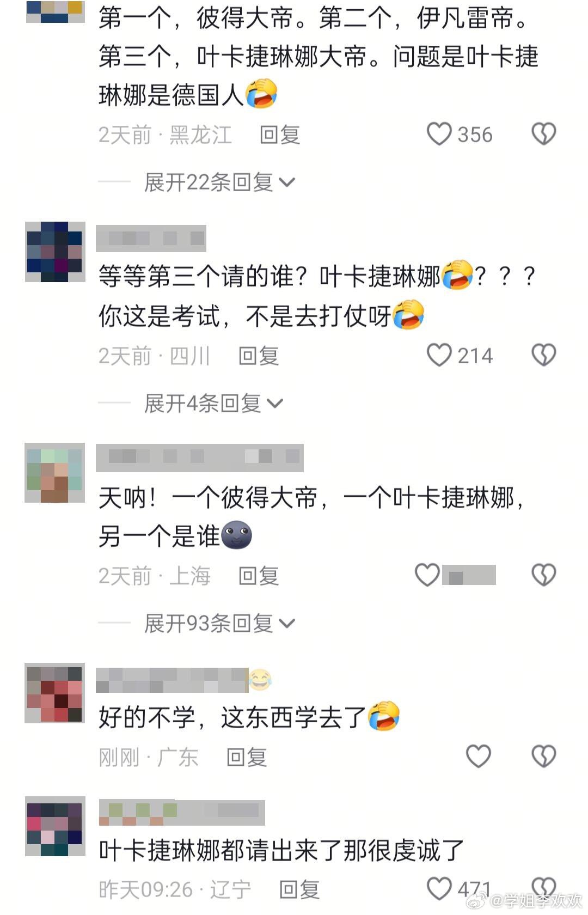Like the 辽宁 comment with 471 likes

pyautogui.click(x=439, y=889)
